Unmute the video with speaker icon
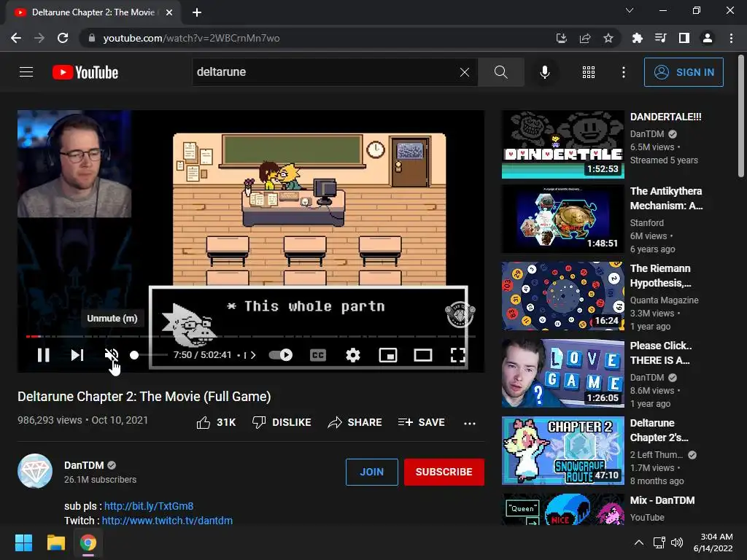 (x=112, y=355)
